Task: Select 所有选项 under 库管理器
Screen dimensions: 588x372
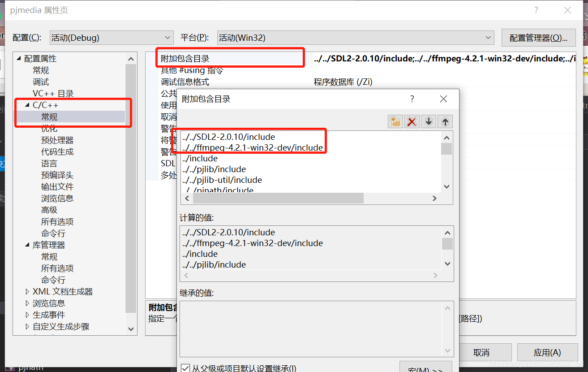Action: [x=57, y=268]
